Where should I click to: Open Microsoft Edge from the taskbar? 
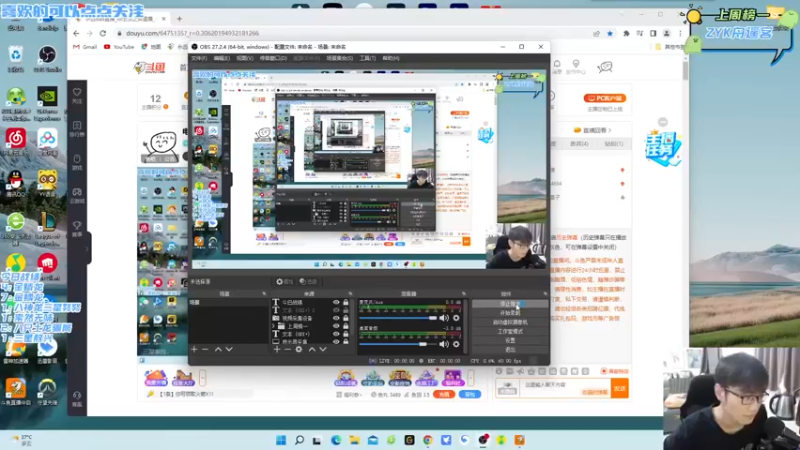pyautogui.click(x=336, y=440)
